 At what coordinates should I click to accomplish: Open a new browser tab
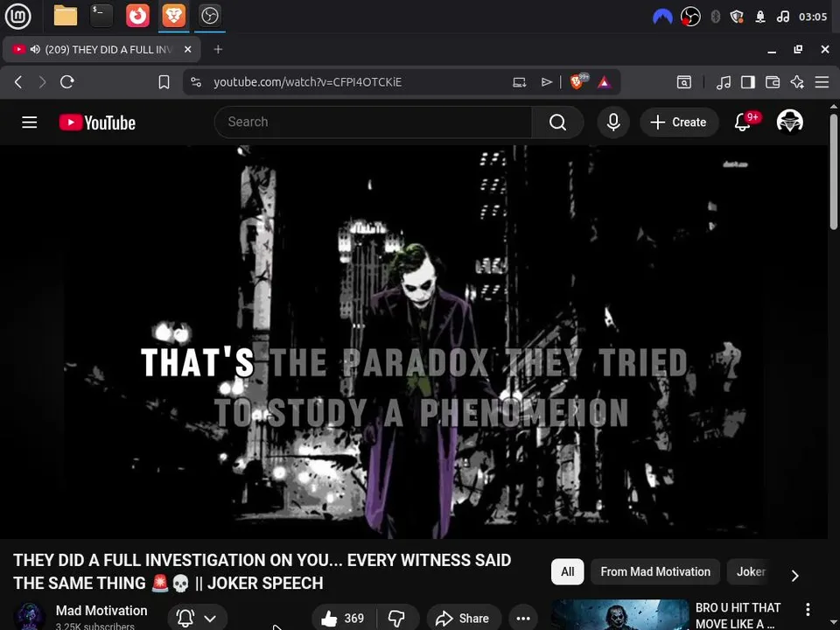coord(218,49)
